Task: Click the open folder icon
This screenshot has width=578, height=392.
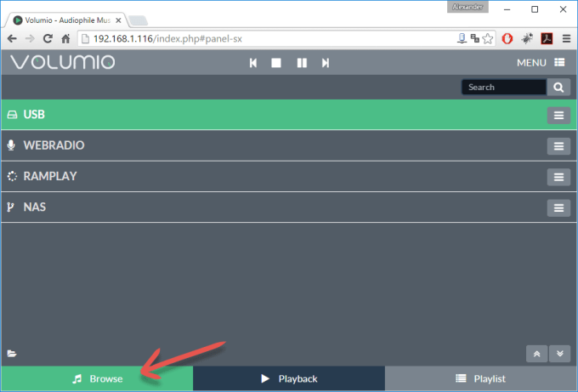Action: (x=12, y=354)
